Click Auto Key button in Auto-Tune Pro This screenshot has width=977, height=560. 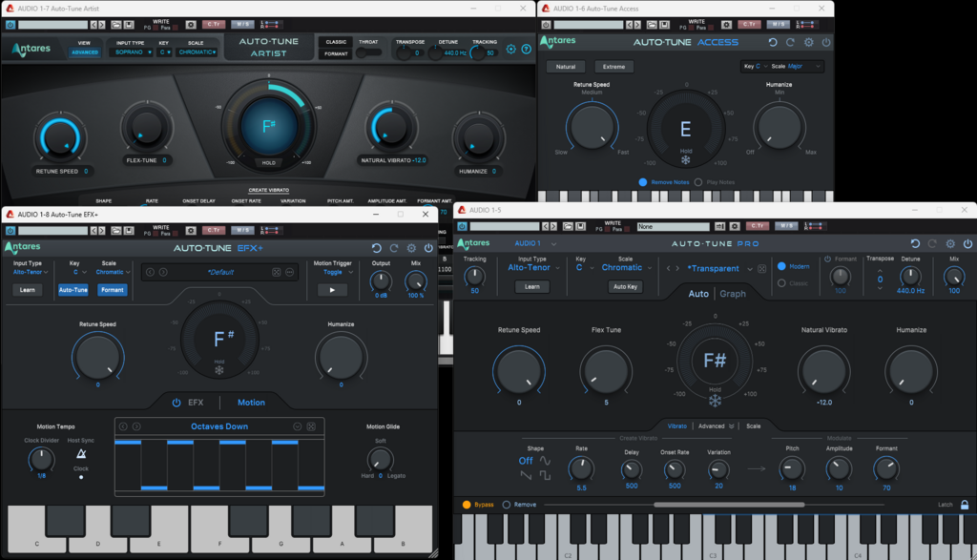625,286
